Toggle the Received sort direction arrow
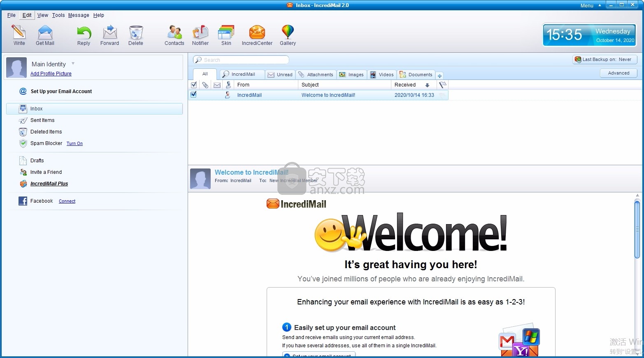The image size is (644, 358). [427, 85]
